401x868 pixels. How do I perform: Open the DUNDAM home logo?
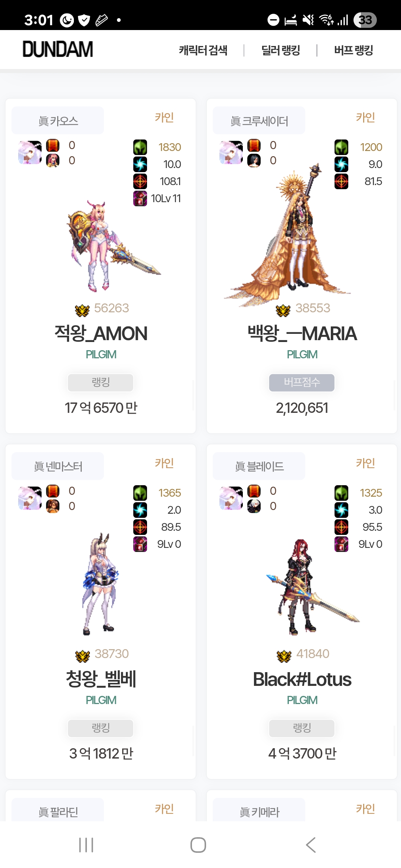click(58, 49)
